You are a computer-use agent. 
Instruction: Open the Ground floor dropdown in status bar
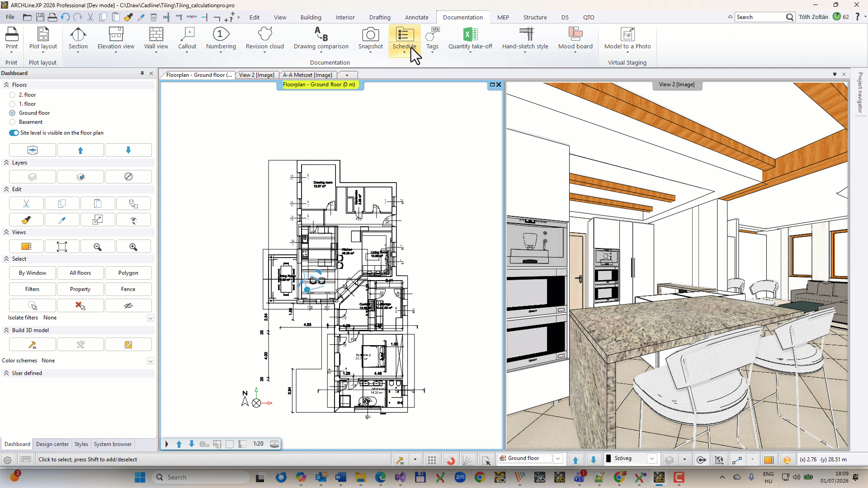click(x=558, y=459)
